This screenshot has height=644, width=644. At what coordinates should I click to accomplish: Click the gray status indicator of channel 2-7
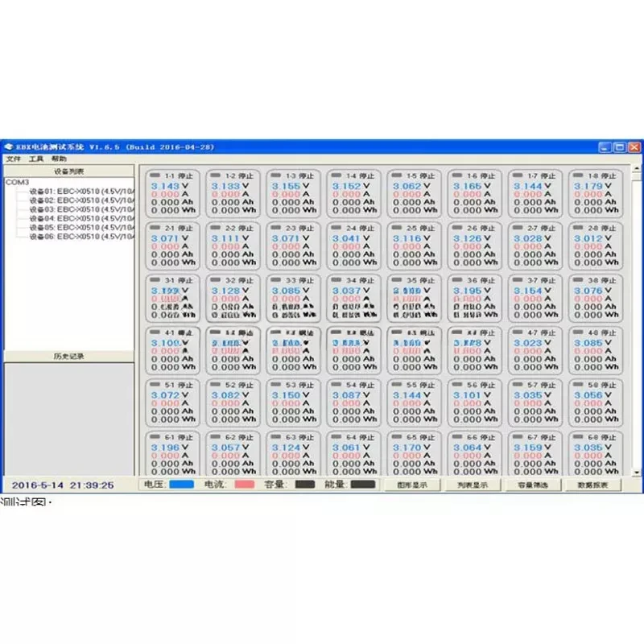(x=518, y=228)
